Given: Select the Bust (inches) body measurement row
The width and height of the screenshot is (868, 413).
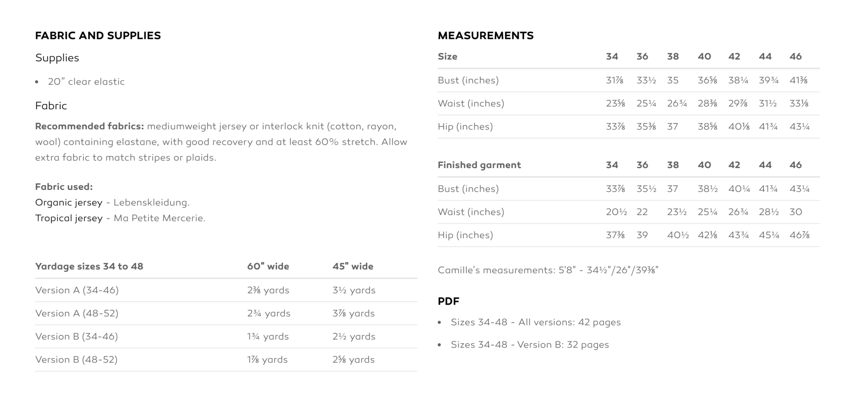Looking at the screenshot, I should 629,80.
